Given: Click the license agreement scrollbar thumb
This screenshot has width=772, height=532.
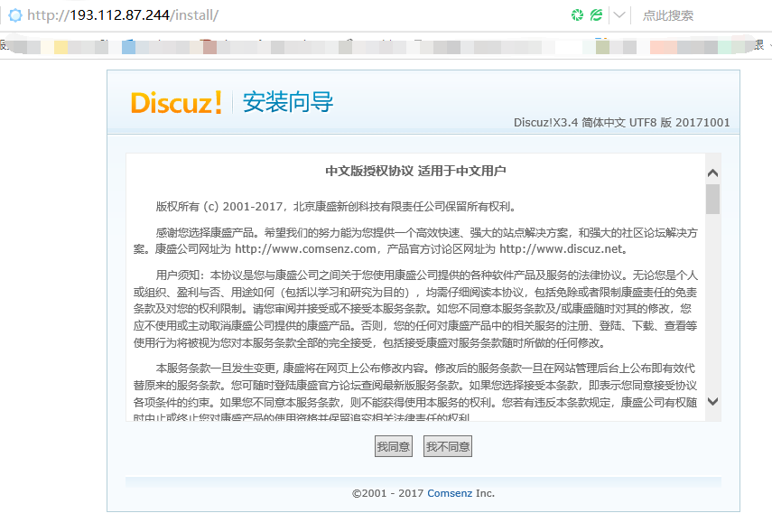Looking at the screenshot, I should 712,199.
